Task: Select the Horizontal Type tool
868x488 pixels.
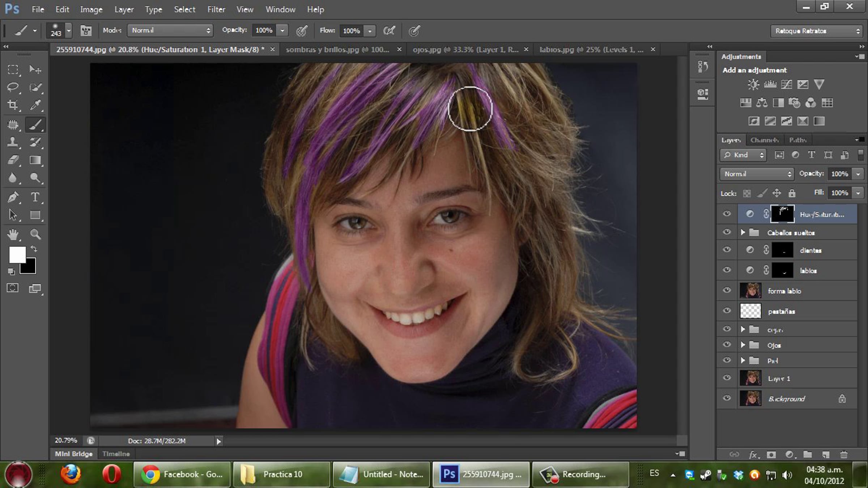Action: [x=35, y=197]
